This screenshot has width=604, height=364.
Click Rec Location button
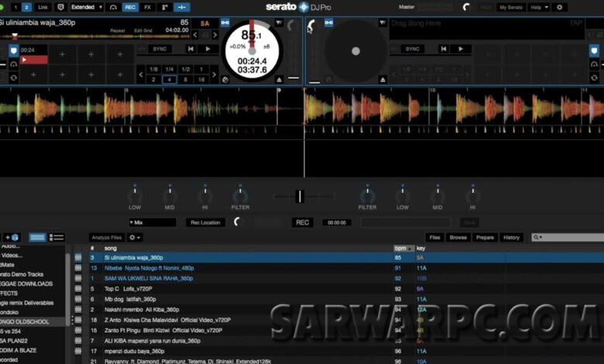click(x=205, y=222)
